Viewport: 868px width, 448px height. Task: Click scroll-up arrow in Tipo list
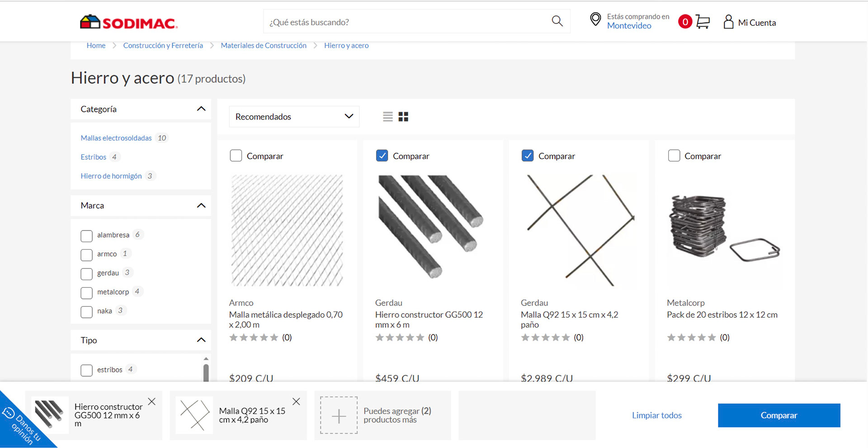[206, 358]
